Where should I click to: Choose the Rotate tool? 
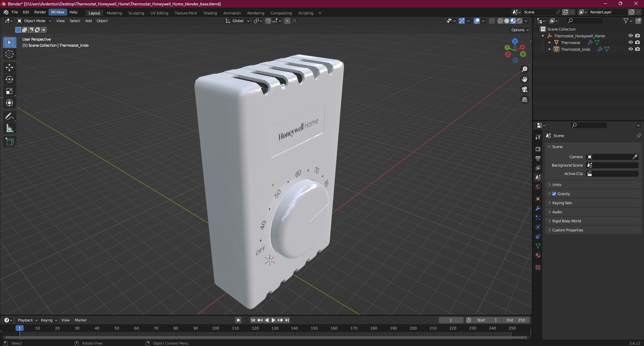9,79
